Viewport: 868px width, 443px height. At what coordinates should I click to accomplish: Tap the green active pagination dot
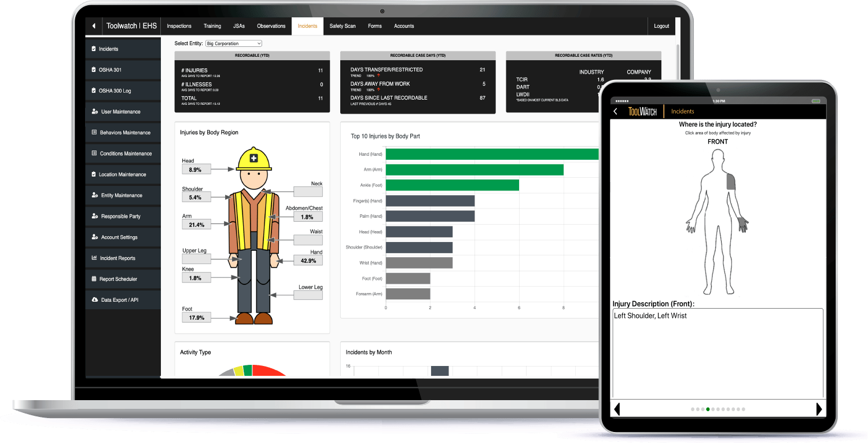click(x=708, y=409)
